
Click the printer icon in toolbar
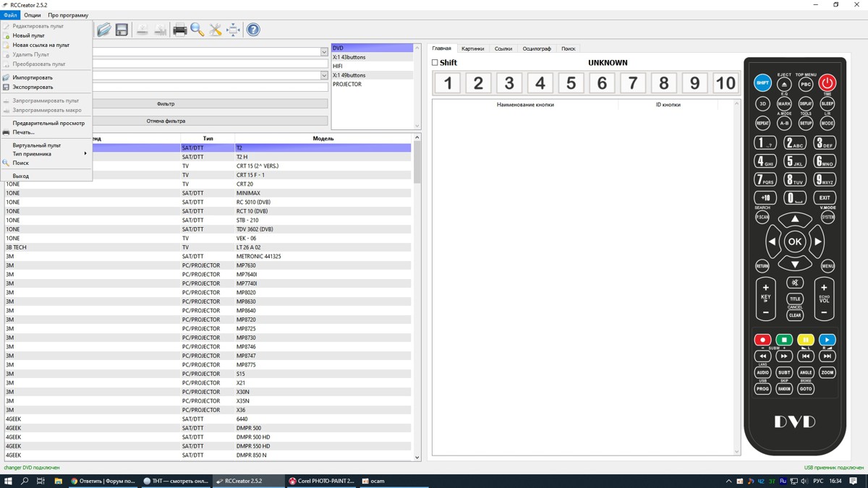coord(179,30)
